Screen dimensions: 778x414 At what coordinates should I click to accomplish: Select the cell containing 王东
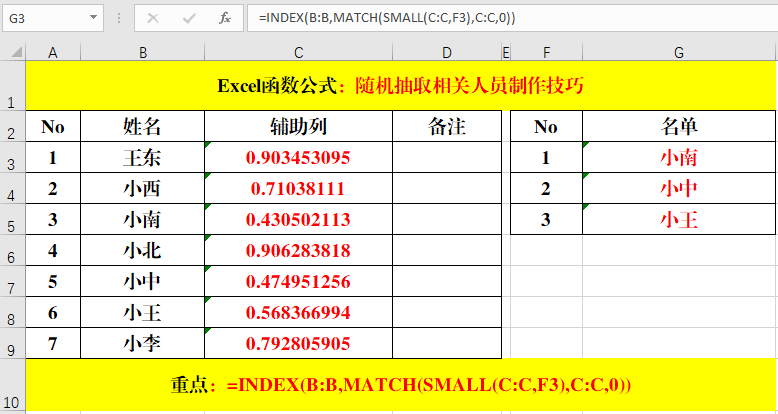(142, 157)
